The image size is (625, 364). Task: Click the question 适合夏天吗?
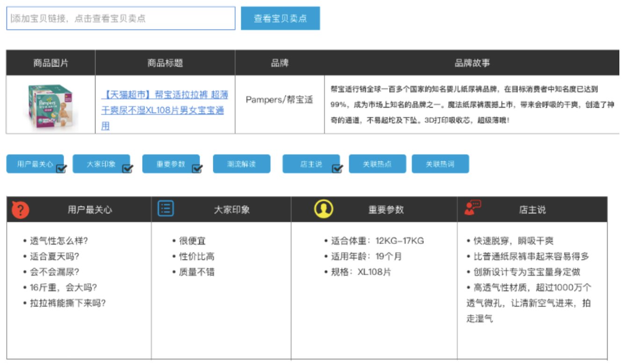(55, 256)
